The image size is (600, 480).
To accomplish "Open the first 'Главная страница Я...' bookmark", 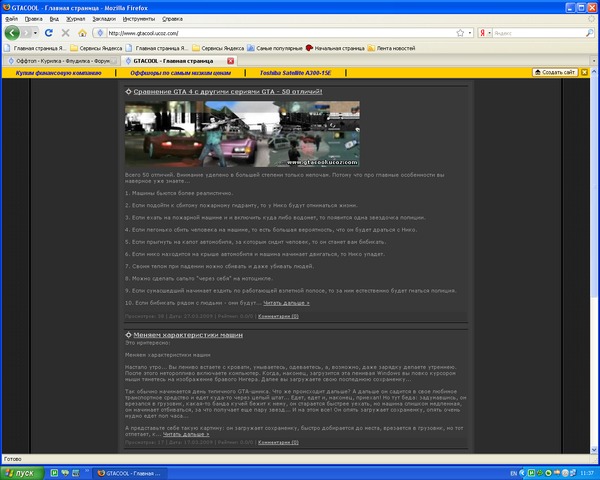I will coord(35,48).
